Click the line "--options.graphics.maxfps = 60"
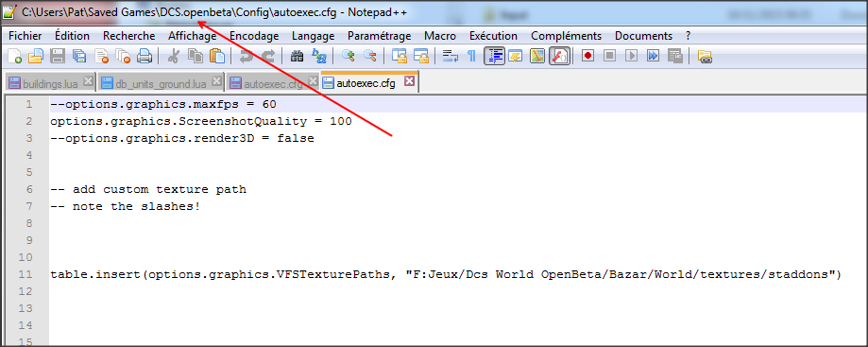The image size is (868, 347). point(163,104)
